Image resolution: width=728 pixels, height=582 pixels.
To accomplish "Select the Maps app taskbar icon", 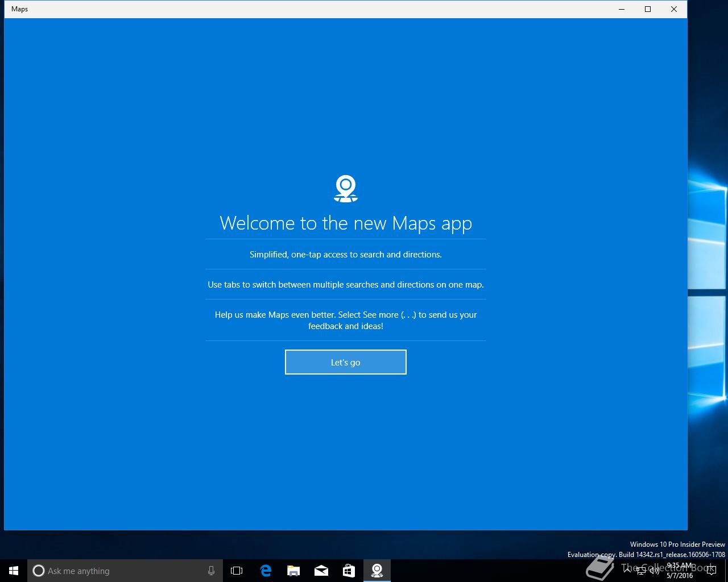I will [377, 571].
